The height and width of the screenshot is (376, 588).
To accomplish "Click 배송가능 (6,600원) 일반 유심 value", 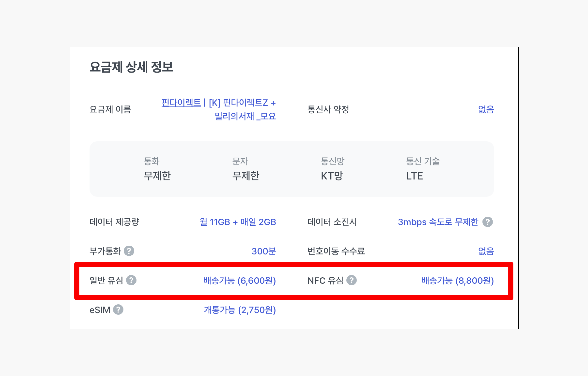I will click(x=239, y=281).
